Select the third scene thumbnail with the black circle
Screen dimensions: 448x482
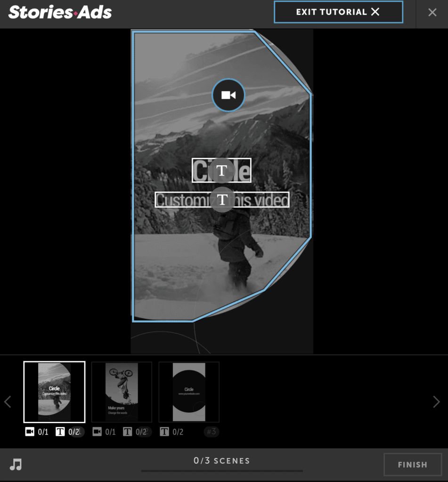click(x=189, y=392)
